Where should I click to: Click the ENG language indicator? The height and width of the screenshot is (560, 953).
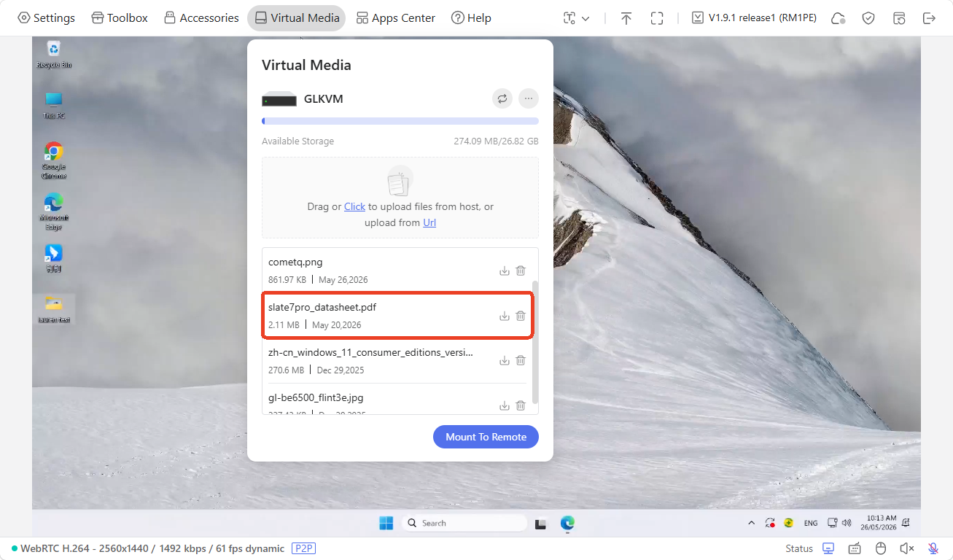811,523
